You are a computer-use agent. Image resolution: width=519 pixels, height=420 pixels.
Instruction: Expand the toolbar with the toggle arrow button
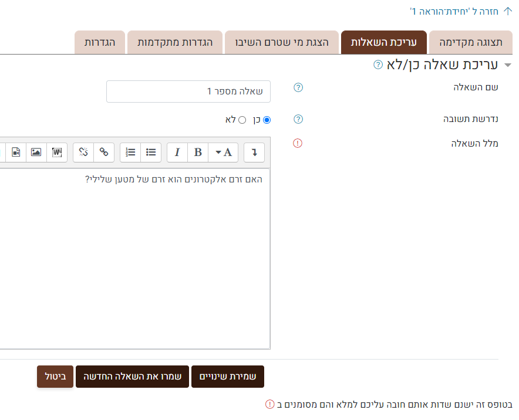click(x=254, y=153)
